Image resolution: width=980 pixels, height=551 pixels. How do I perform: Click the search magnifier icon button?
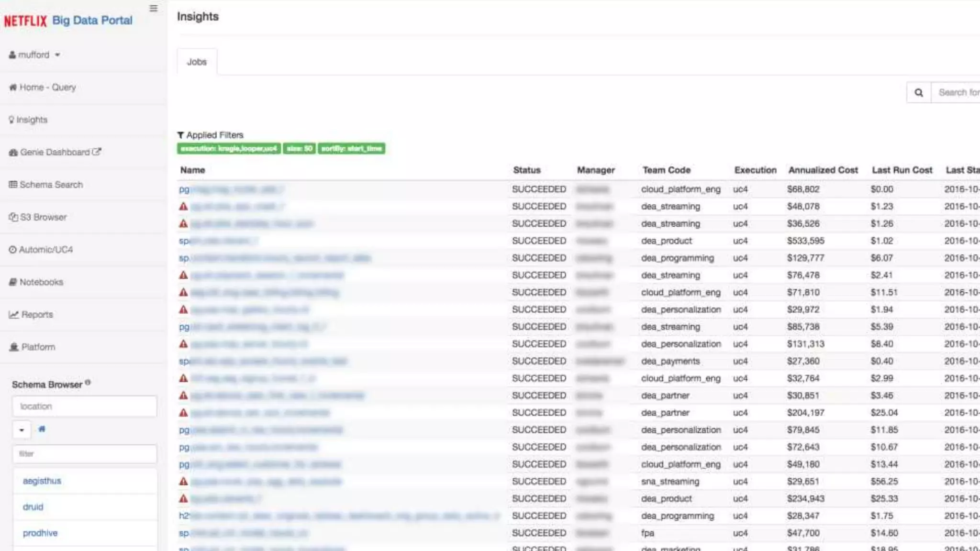(x=918, y=92)
